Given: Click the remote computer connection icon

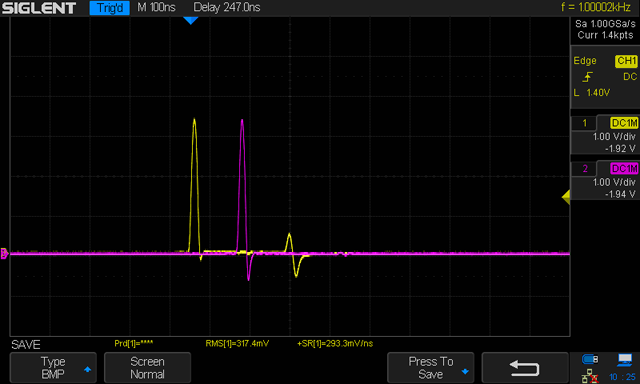Looking at the screenshot, I should [x=624, y=360].
